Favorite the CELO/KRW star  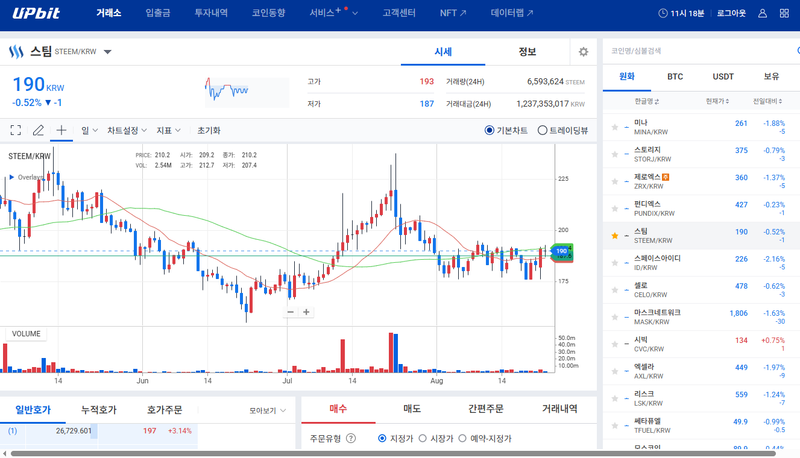coord(615,290)
